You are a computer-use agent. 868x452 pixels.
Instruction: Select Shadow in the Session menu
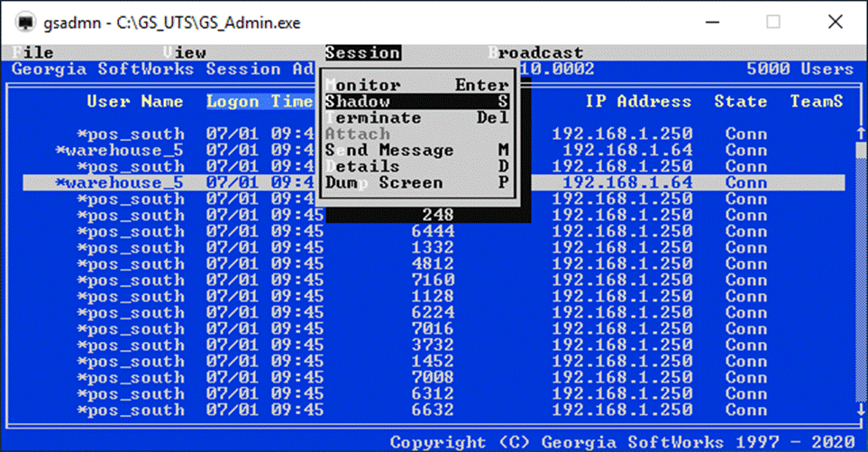(416, 101)
